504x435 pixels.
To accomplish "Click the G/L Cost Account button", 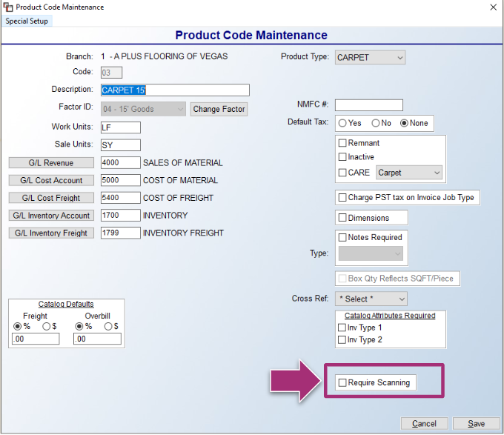I will 51,180.
